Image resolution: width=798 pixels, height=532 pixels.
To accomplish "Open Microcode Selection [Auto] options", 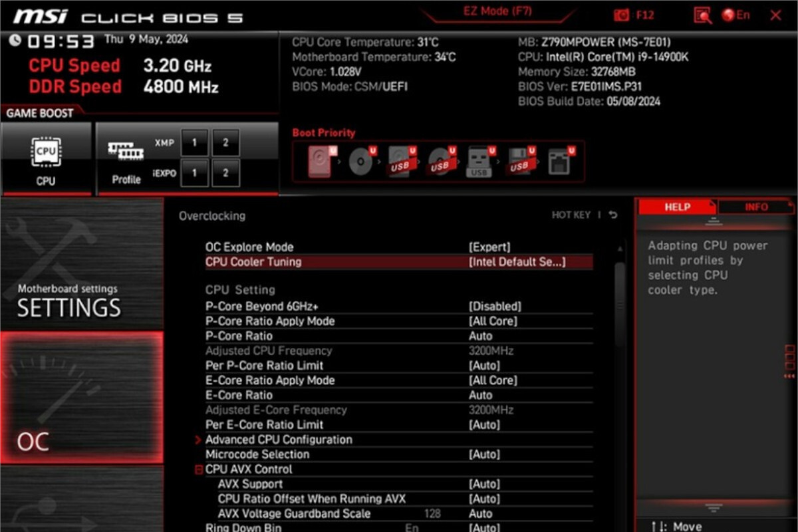I will tap(483, 455).
